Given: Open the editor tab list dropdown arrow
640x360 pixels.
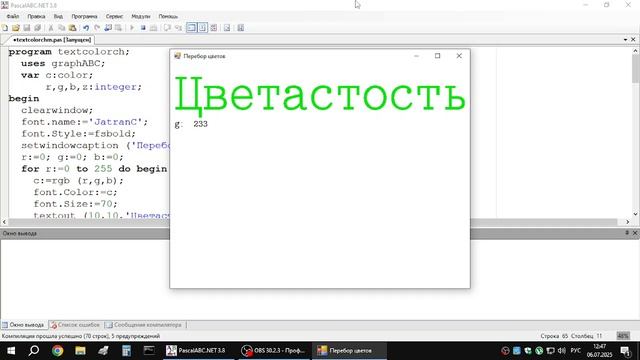Looking at the screenshot, I should point(625,40).
